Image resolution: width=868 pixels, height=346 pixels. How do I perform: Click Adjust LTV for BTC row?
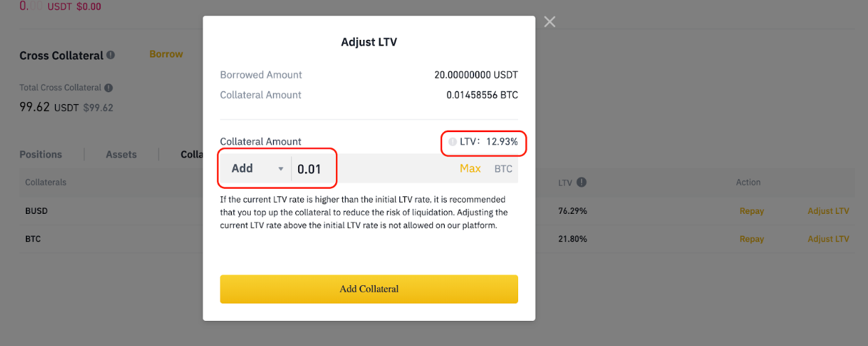(x=828, y=239)
